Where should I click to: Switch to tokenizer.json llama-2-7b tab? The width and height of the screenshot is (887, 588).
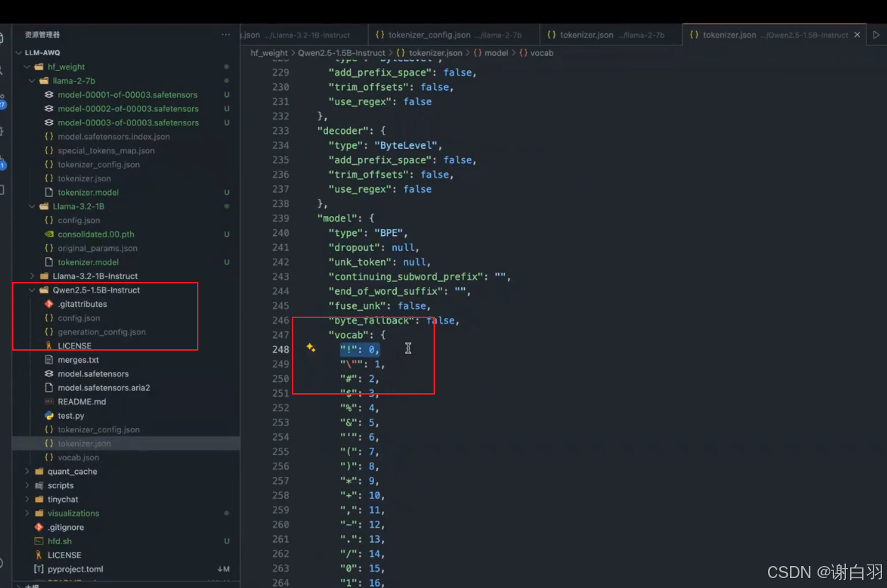coord(611,35)
